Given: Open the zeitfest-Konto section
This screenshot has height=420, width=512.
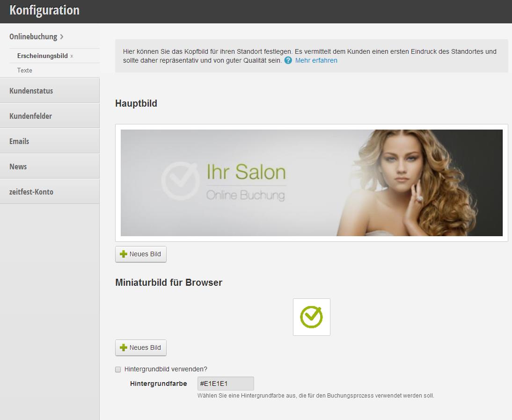Looking at the screenshot, I should click(31, 192).
